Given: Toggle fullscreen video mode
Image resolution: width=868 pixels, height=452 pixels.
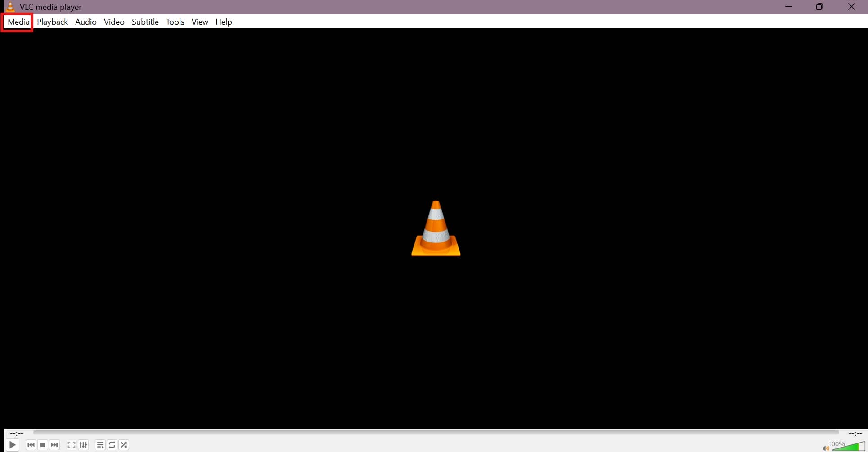Looking at the screenshot, I should [x=72, y=445].
